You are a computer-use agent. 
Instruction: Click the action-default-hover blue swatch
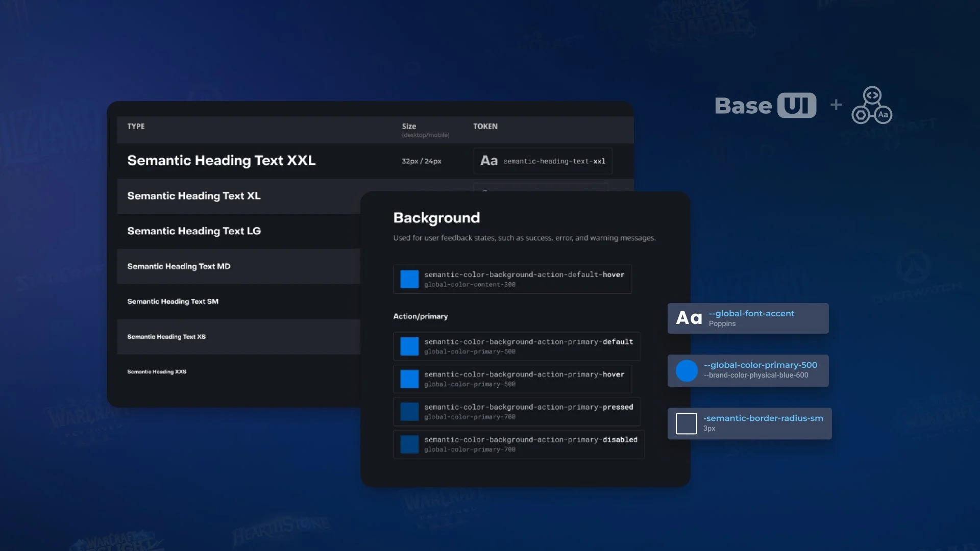(409, 279)
